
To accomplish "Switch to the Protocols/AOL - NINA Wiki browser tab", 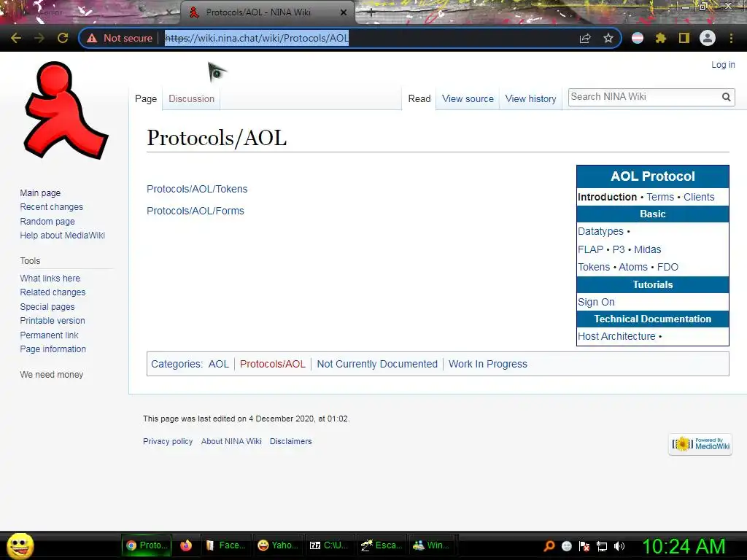I will (267, 13).
